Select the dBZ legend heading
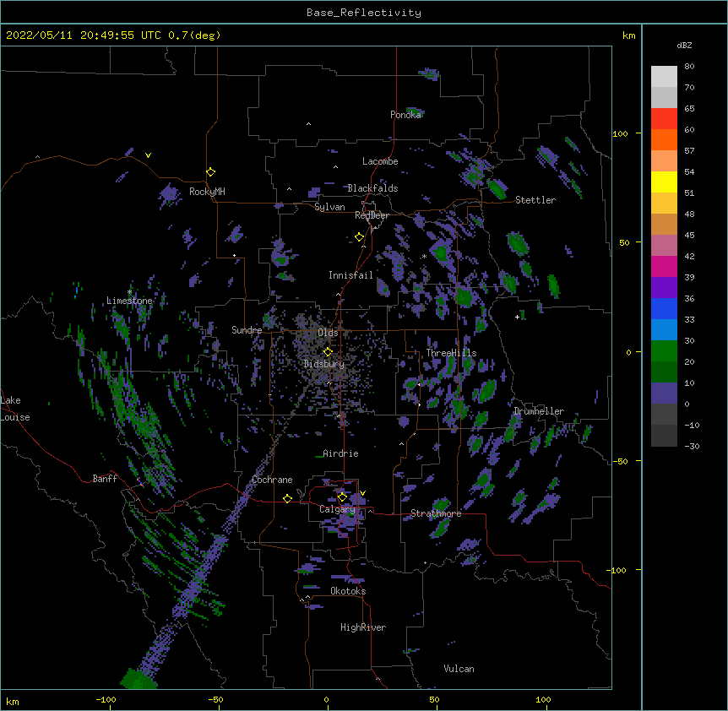 pyautogui.click(x=684, y=45)
